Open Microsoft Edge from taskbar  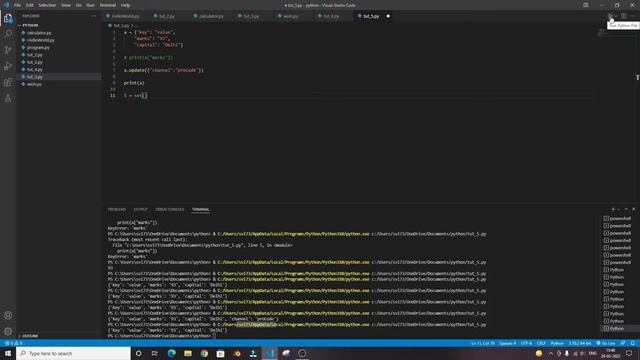(171, 353)
